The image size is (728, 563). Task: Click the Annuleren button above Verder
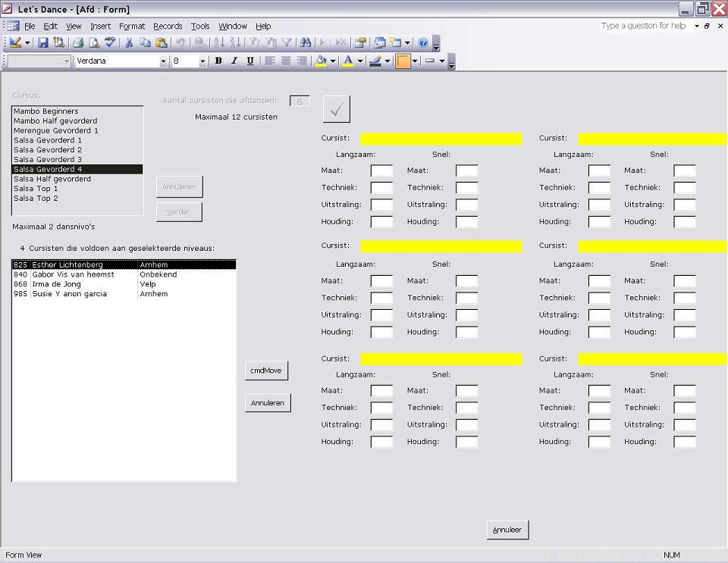179,187
